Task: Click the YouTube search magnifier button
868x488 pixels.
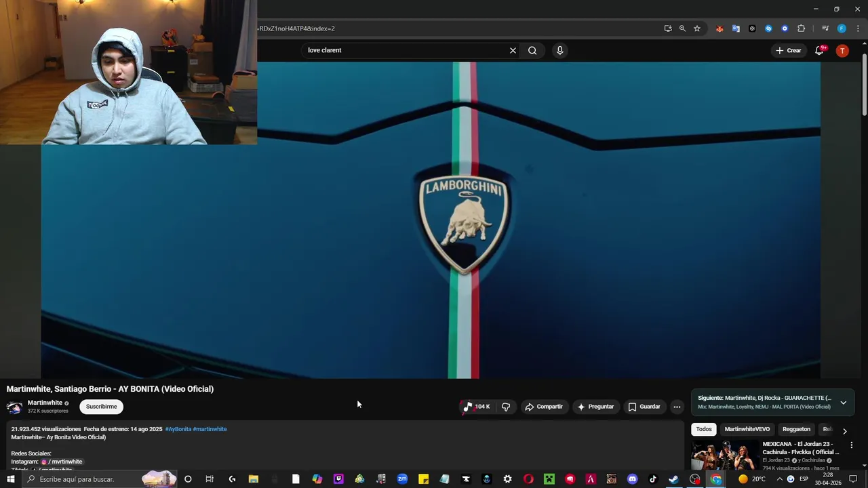Action: click(x=532, y=50)
